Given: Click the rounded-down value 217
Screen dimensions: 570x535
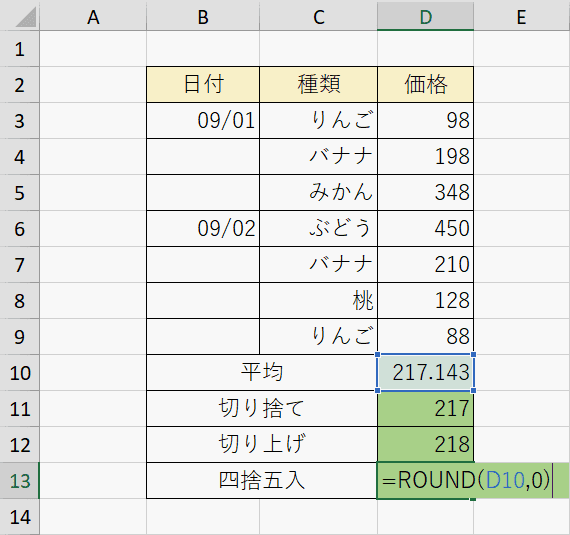Looking at the screenshot, I should [x=425, y=409].
